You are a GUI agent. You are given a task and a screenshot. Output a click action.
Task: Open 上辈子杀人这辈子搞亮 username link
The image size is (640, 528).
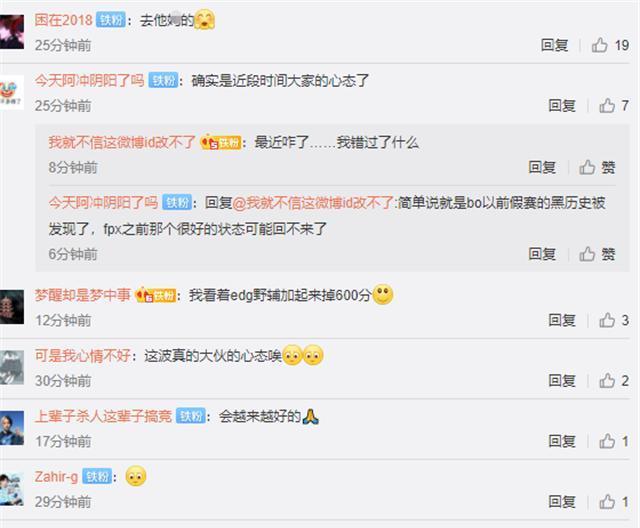coord(103,416)
